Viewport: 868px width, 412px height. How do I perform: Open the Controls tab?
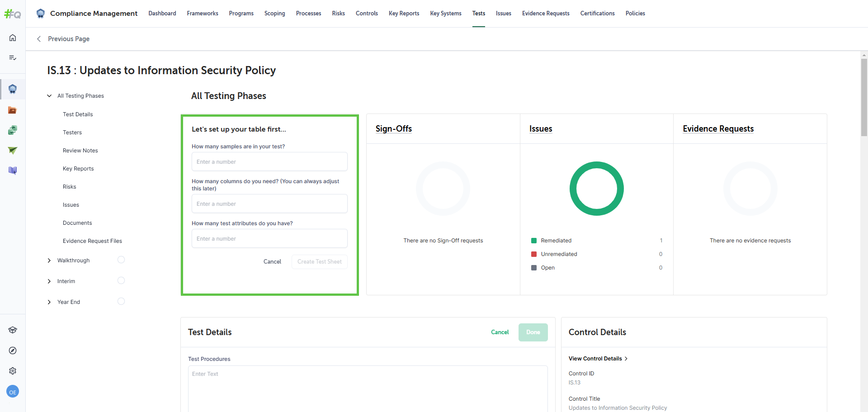pos(367,14)
